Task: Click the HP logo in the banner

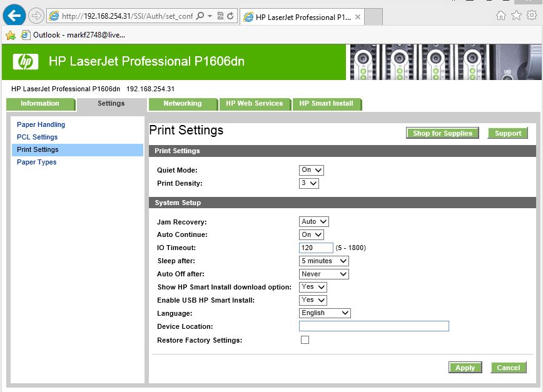Action: click(26, 61)
